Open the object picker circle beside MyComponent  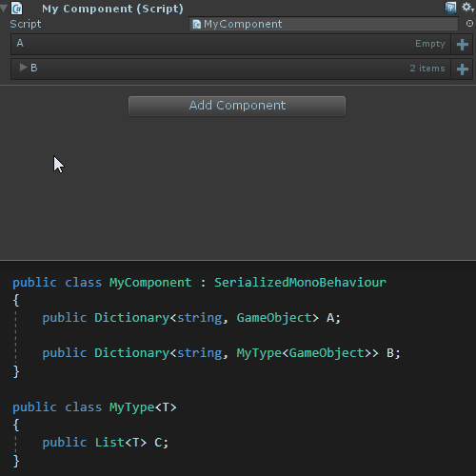[x=469, y=24]
